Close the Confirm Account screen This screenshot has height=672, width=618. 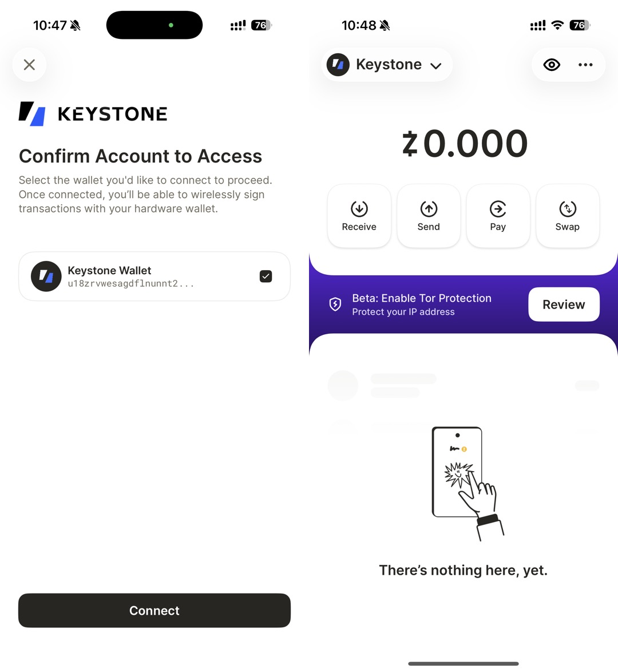click(29, 65)
